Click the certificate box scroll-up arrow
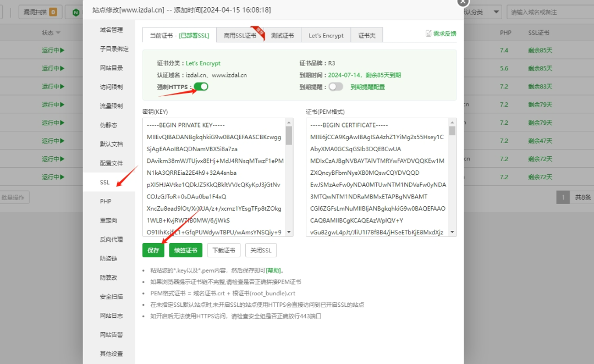Viewport: 594px width, 364px height. coord(452,123)
